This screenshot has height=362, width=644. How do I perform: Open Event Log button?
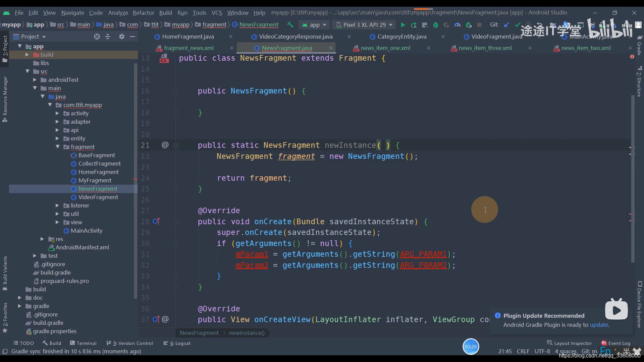click(616, 343)
